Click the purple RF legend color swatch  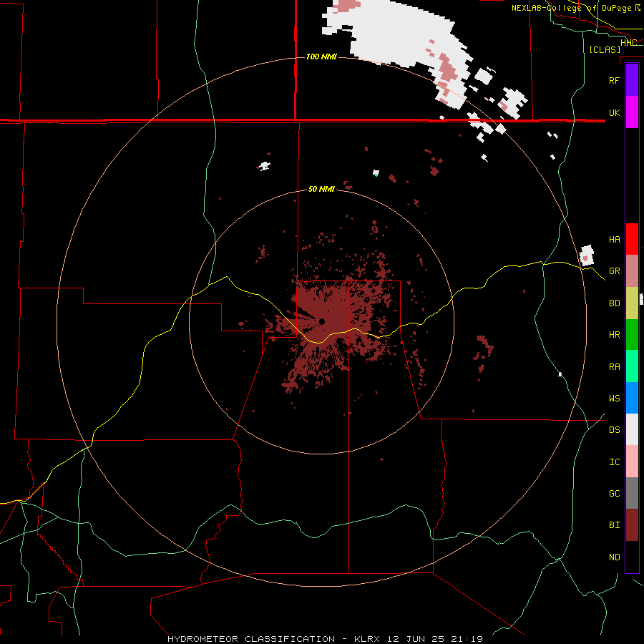click(632, 80)
